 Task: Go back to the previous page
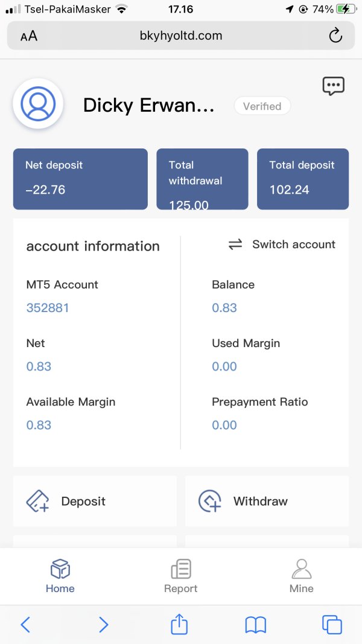(x=25, y=624)
